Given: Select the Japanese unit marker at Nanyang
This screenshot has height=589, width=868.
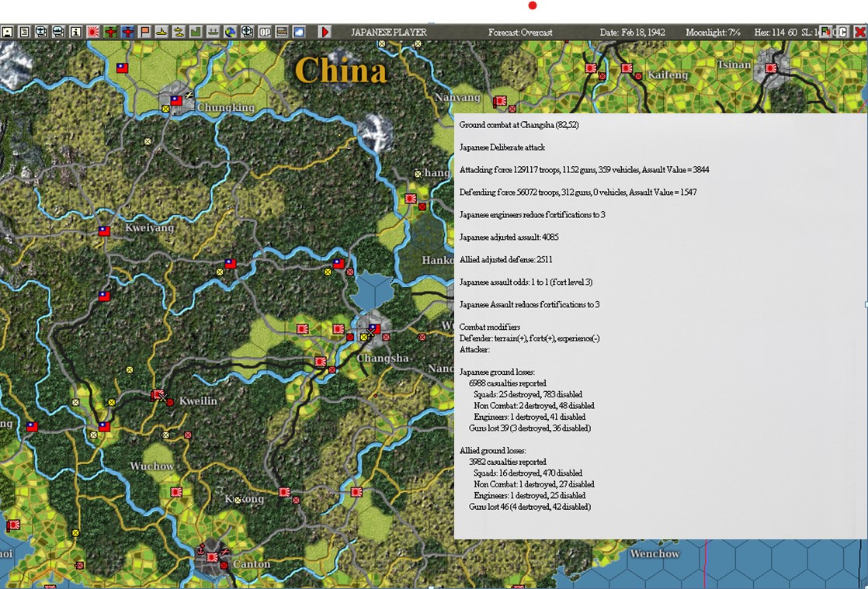Looking at the screenshot, I should pyautogui.click(x=501, y=101).
